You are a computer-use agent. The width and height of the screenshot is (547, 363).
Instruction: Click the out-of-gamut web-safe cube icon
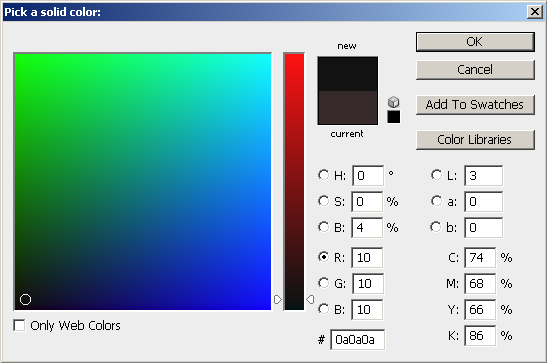[394, 102]
